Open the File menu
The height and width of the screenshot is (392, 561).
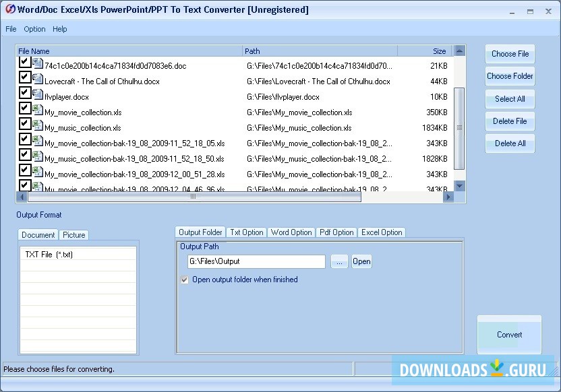pyautogui.click(x=11, y=29)
